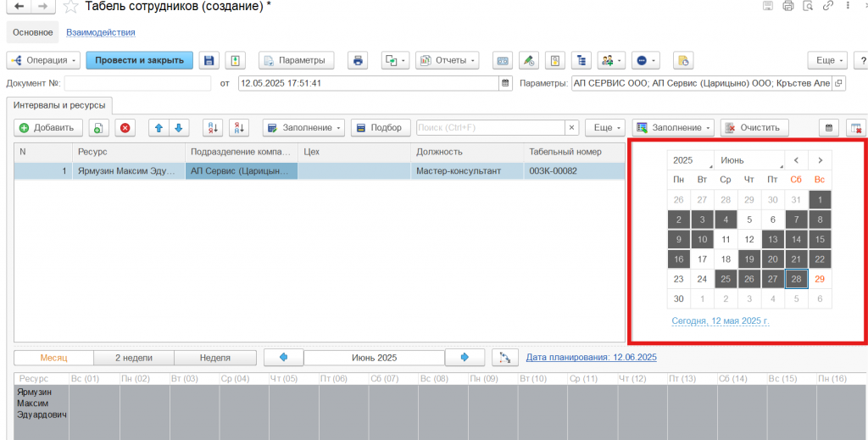Switch to the Взаимодействия tab
Image resolution: width=868 pixels, height=440 pixels.
[101, 32]
